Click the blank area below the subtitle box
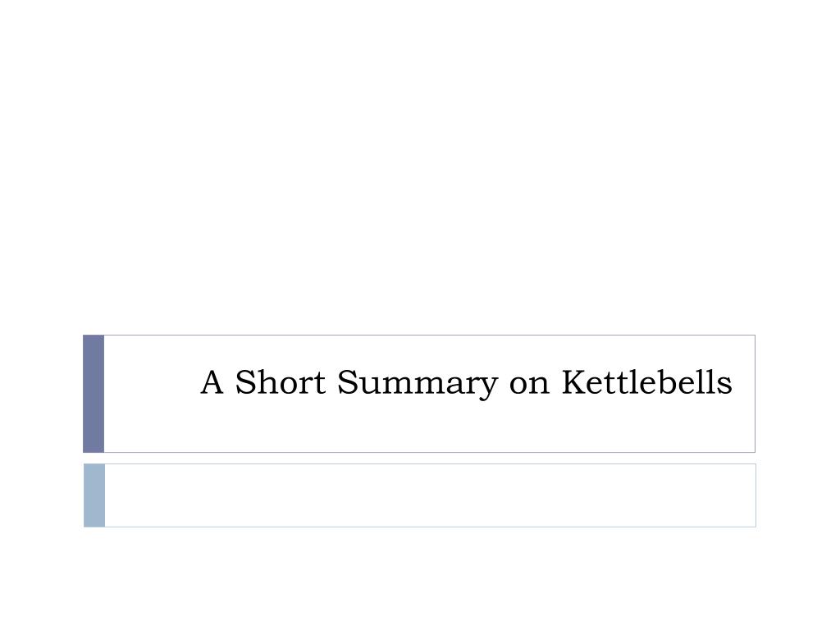Image resolution: width=840 pixels, height=630 pixels. tap(420, 578)
